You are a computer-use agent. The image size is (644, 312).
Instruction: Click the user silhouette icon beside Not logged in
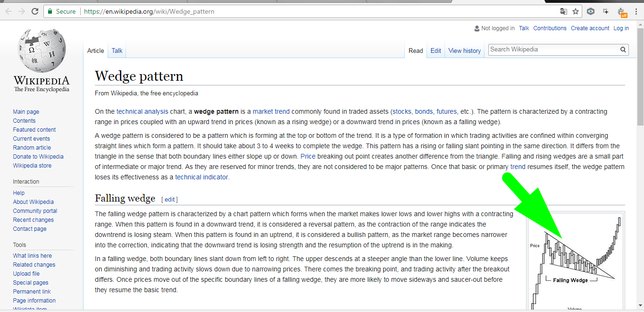pos(477,28)
